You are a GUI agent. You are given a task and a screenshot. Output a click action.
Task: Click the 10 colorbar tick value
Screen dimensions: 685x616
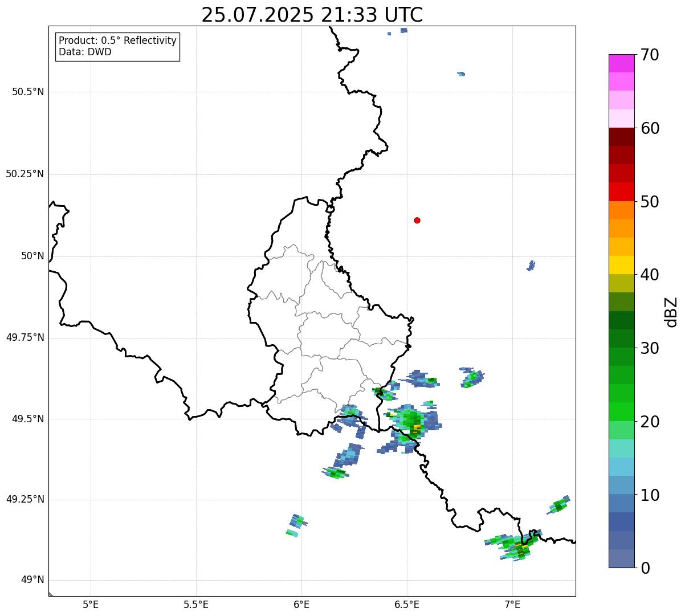[x=650, y=495]
